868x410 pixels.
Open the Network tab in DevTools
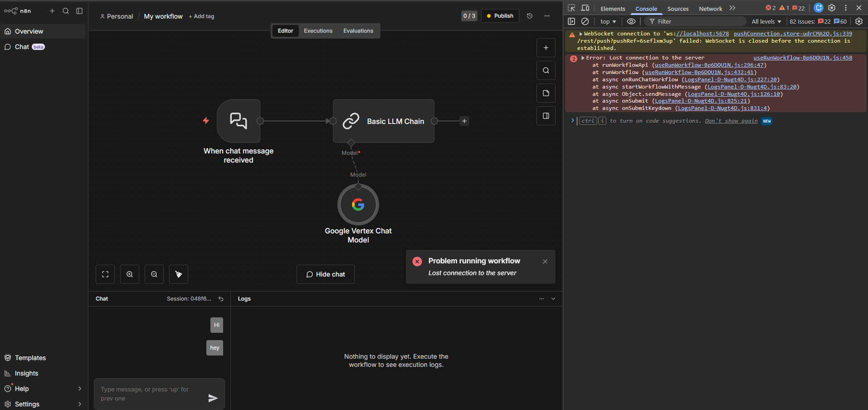click(x=710, y=9)
